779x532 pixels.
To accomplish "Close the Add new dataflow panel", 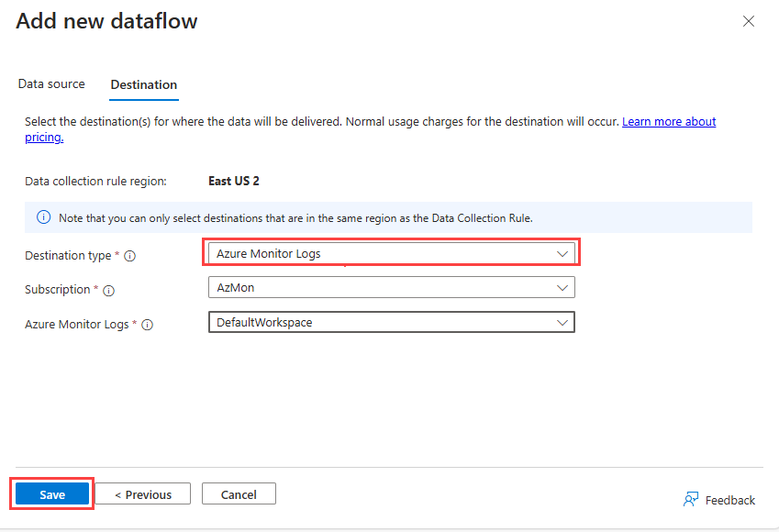I will 749,21.
